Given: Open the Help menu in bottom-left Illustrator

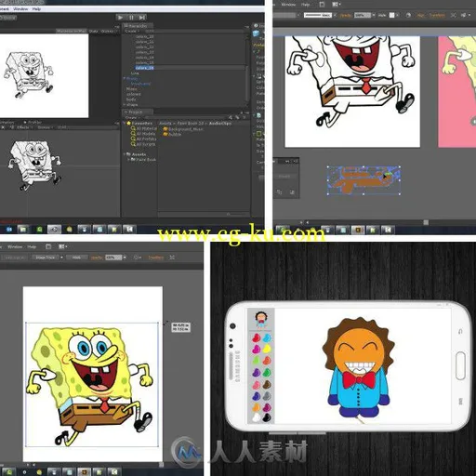Looking at the screenshot, I should pos(32,247).
